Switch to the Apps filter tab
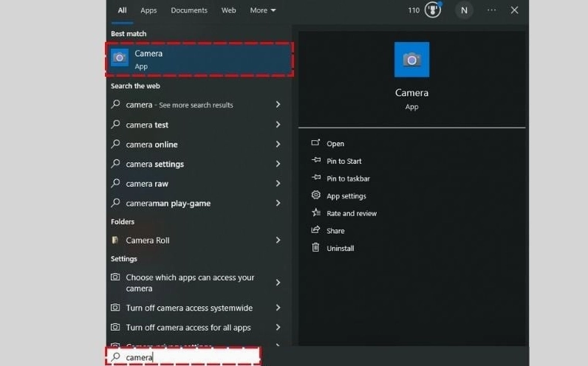This screenshot has width=588, height=366. [x=148, y=10]
